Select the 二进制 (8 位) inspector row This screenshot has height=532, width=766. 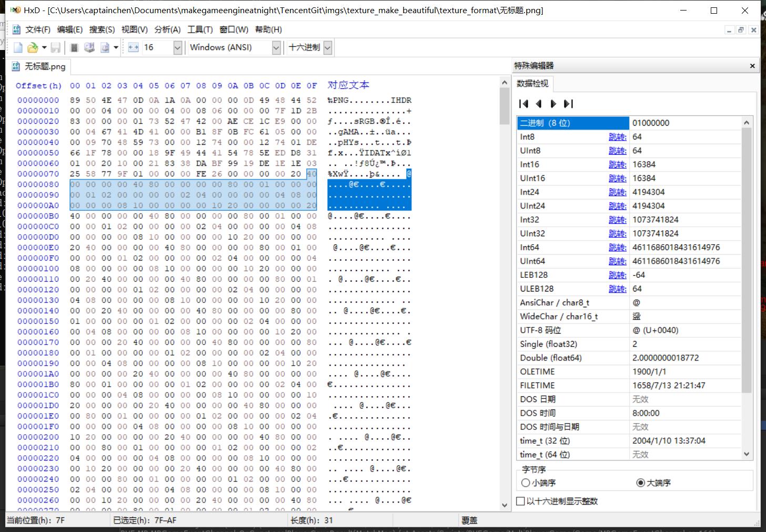coord(629,123)
